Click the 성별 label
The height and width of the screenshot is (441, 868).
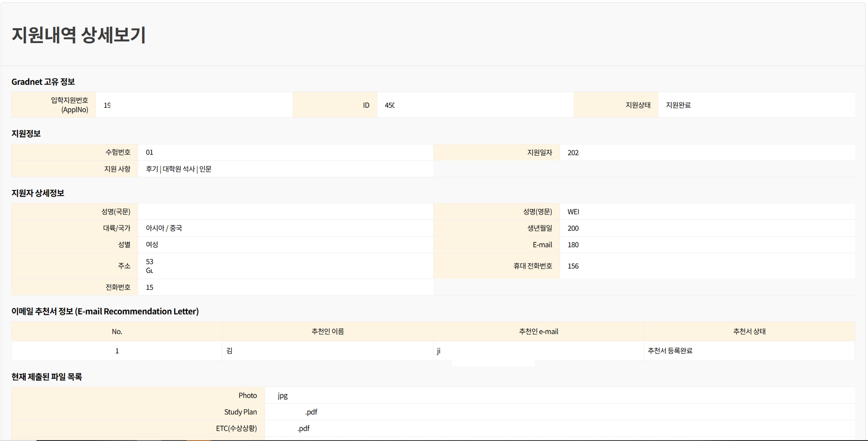[124, 245]
